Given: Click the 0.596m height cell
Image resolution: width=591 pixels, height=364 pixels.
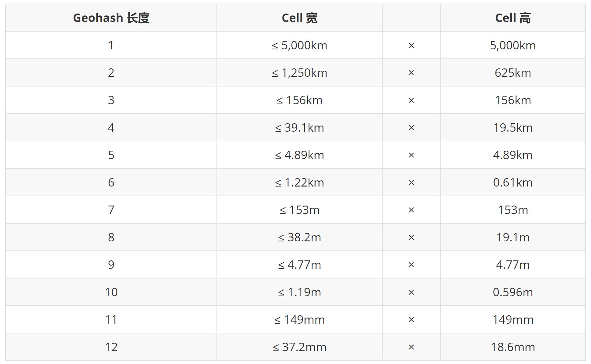Looking at the screenshot, I should [x=513, y=292].
